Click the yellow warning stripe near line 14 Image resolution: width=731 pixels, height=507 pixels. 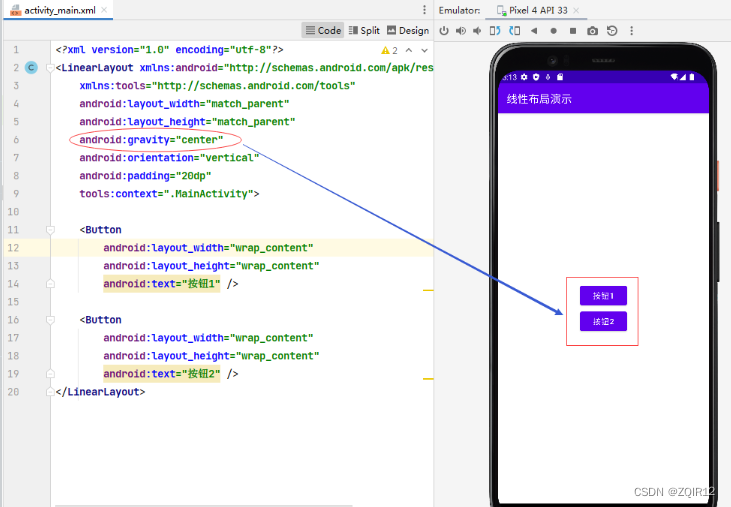[x=428, y=290]
